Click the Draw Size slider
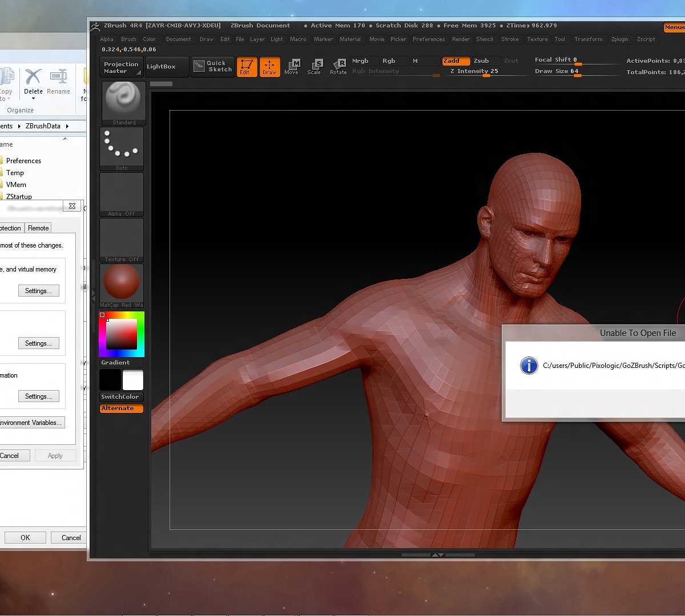The image size is (685, 616). click(x=577, y=72)
